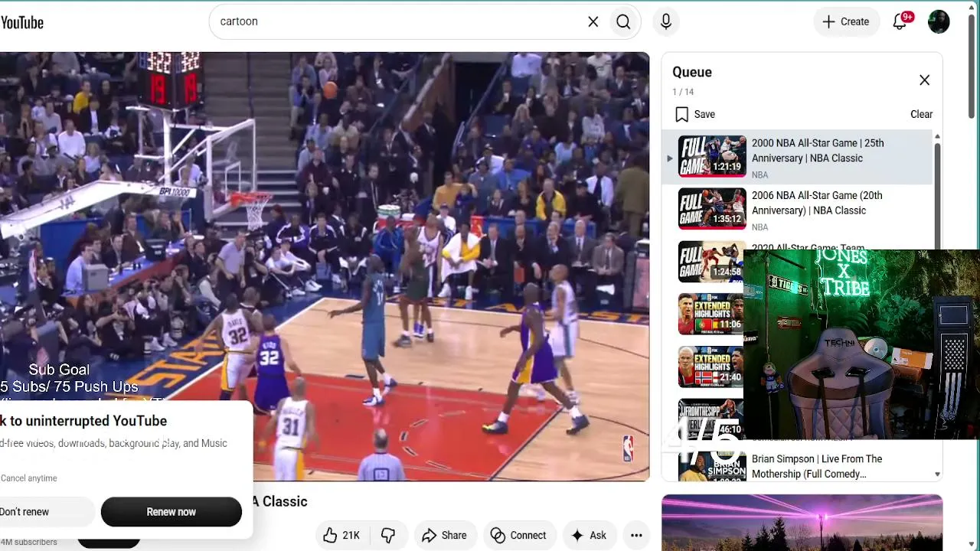Click the Connect button

tap(518, 536)
